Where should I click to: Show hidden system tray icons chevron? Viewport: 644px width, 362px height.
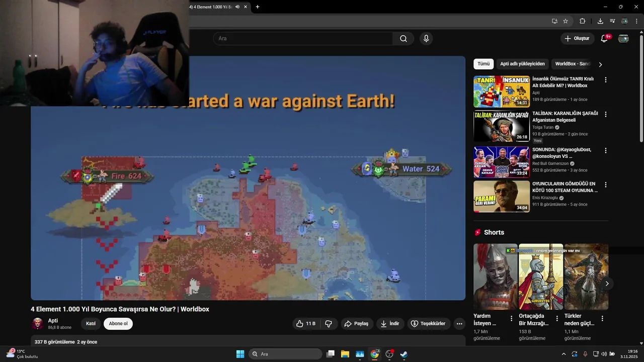tap(563, 354)
